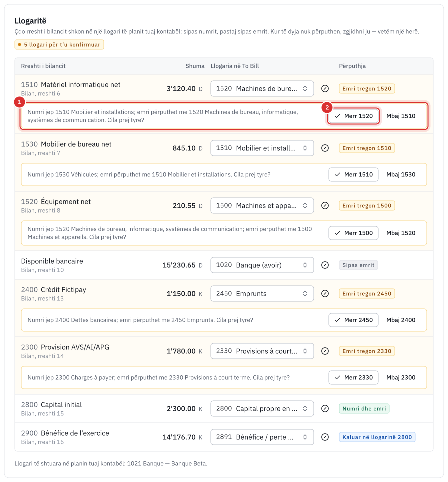Choose Mbaj 2300 to keep number
This screenshot has height=482, width=448.
[x=401, y=377]
